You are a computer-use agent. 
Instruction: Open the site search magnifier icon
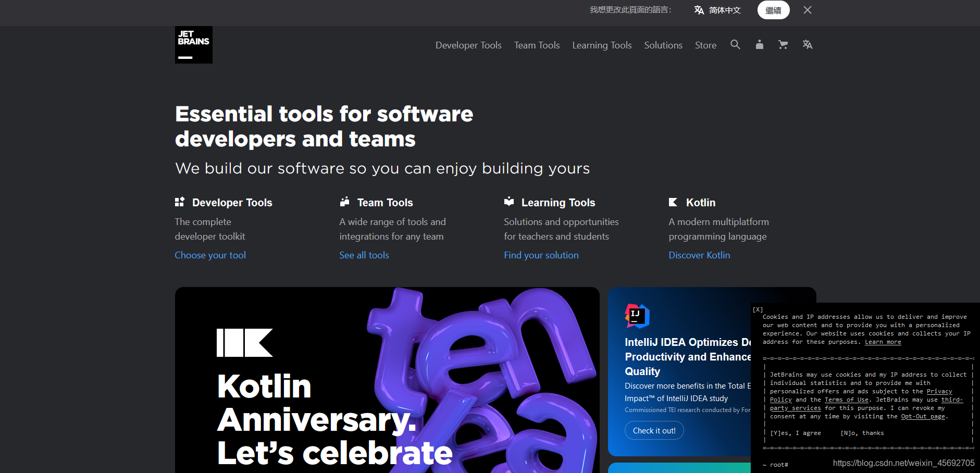(x=735, y=45)
